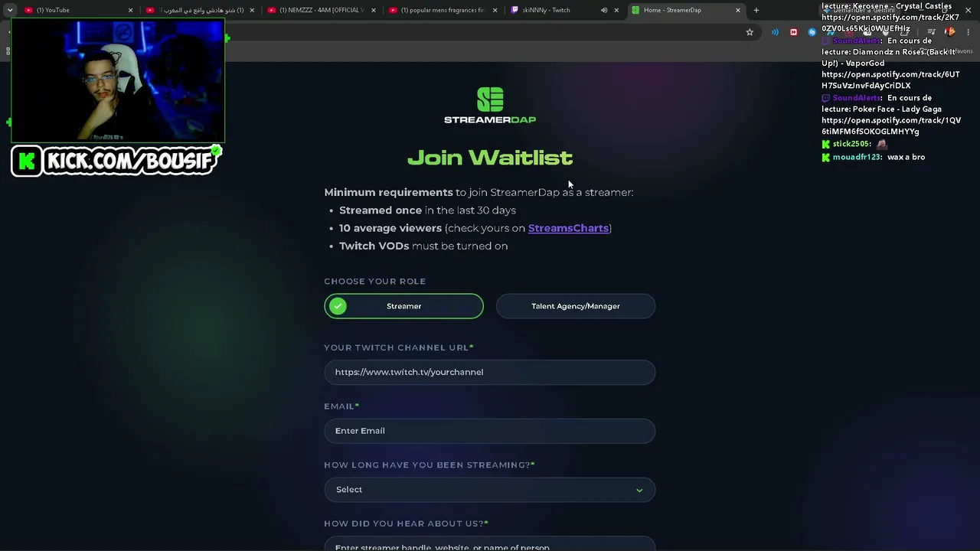The height and width of the screenshot is (551, 980).
Task: Close the NEMZZZ 4AM tab
Action: click(374, 10)
